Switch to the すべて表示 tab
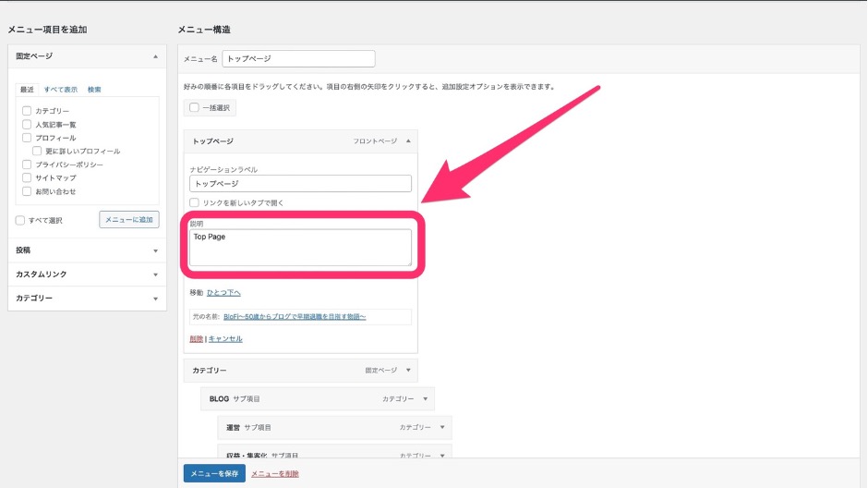 [x=61, y=90]
